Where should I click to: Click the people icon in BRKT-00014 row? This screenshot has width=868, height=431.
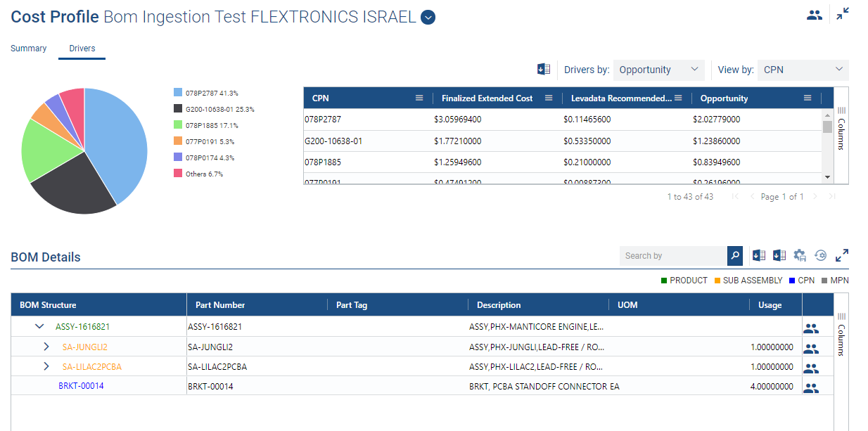pos(811,387)
